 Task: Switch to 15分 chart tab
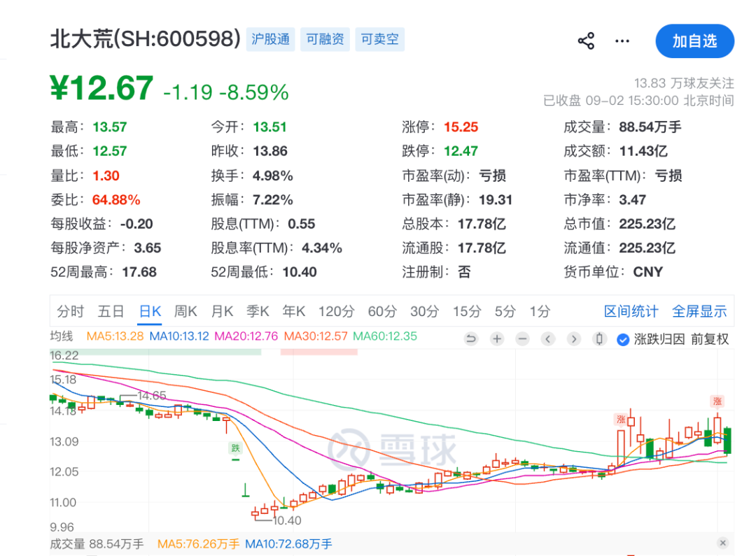tap(467, 311)
